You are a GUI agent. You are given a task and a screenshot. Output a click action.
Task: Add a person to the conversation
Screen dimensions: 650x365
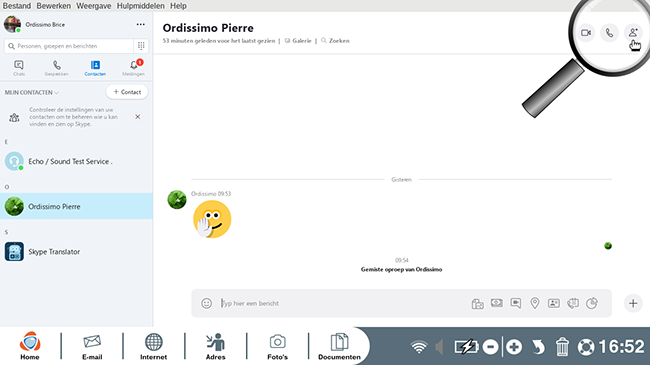pyautogui.click(x=633, y=33)
